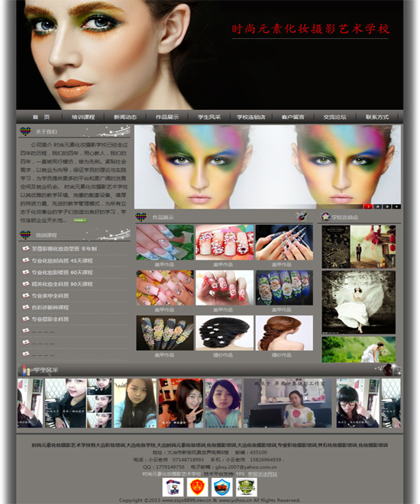The image size is (420, 504).
Task: Open the 专业化妆时尚班 45天课程 link
Action: coord(63,260)
